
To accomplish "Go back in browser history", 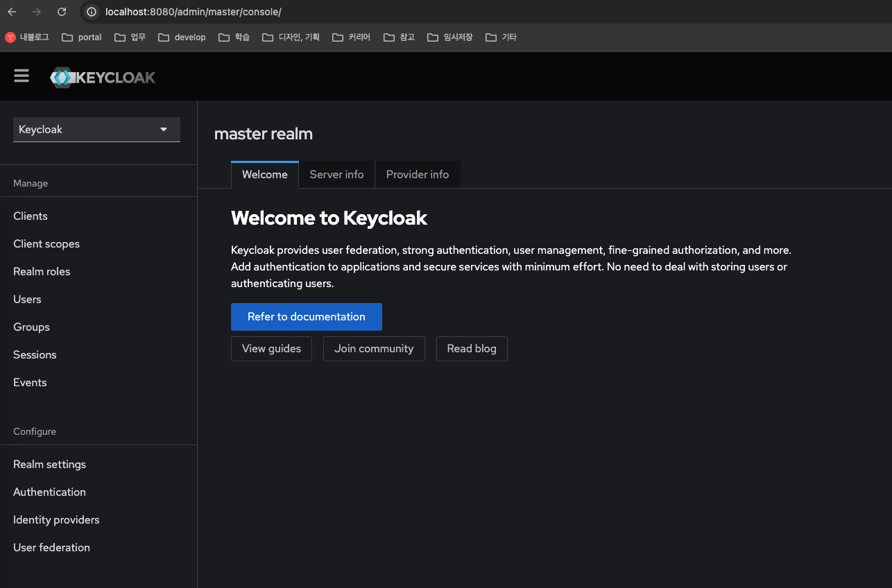I will click(12, 12).
